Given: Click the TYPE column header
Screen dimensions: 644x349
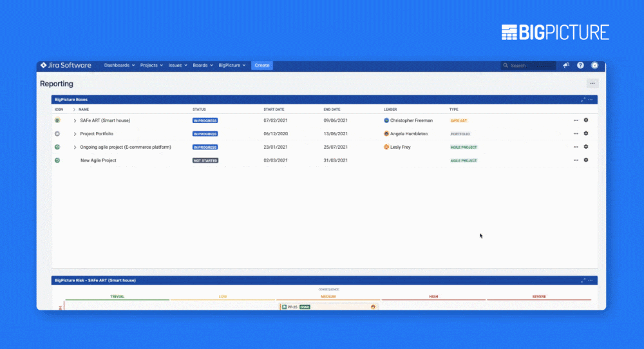Looking at the screenshot, I should (x=454, y=109).
